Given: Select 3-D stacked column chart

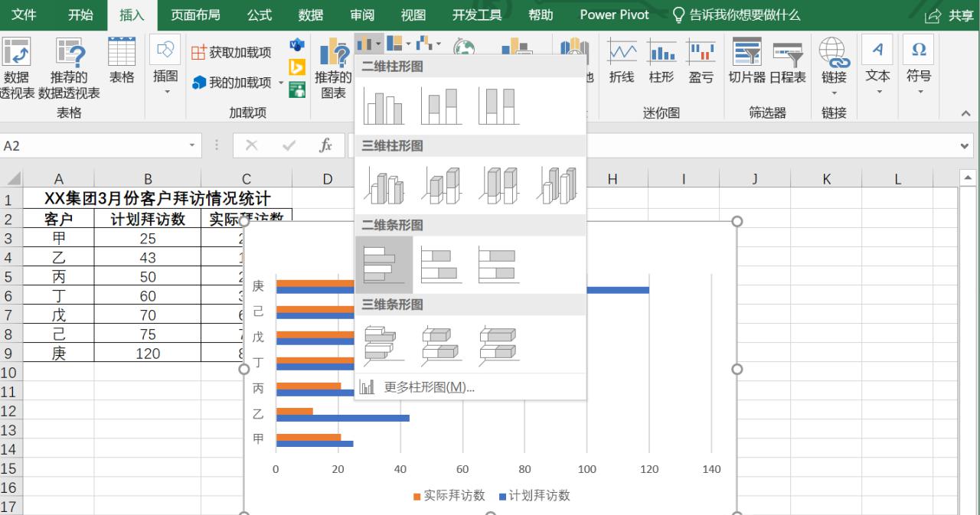Looking at the screenshot, I should tap(441, 185).
